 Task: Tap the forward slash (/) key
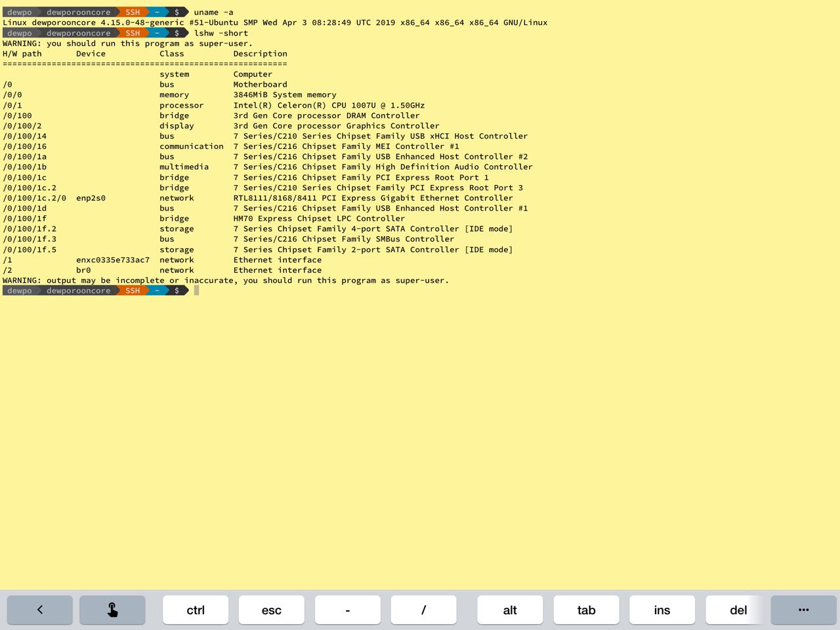pos(423,610)
